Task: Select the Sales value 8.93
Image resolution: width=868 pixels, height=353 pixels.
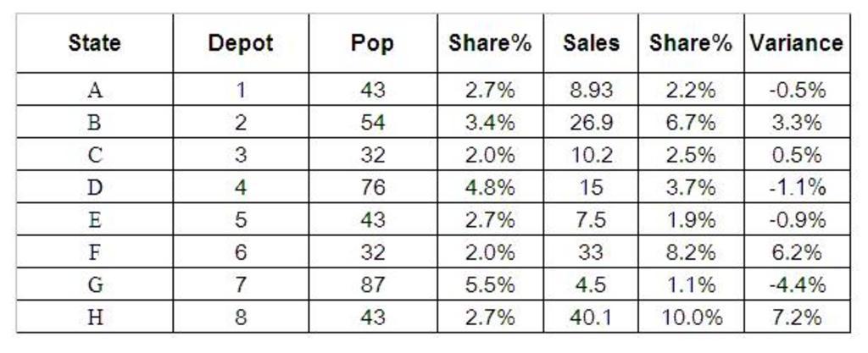Action: (x=591, y=91)
